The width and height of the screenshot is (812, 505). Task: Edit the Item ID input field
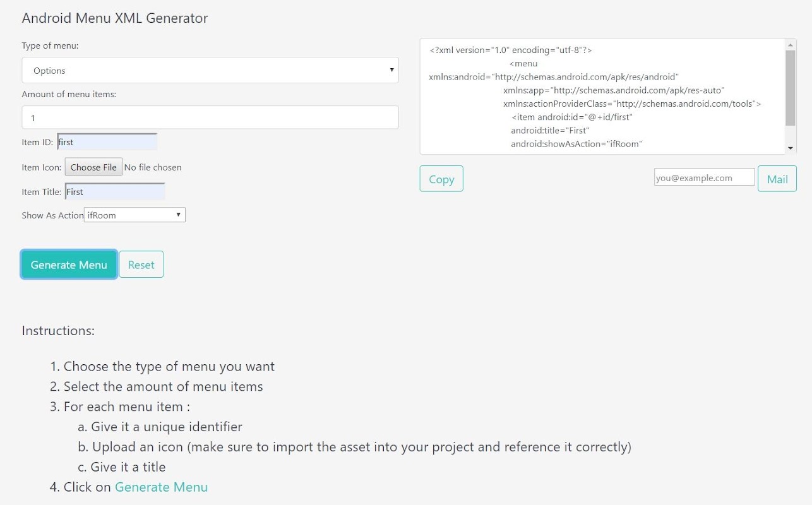[107, 142]
